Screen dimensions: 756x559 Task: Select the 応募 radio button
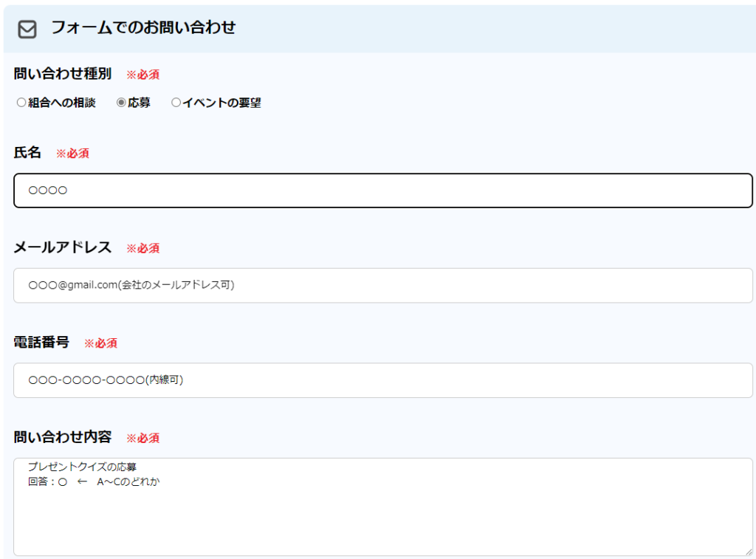(x=122, y=103)
